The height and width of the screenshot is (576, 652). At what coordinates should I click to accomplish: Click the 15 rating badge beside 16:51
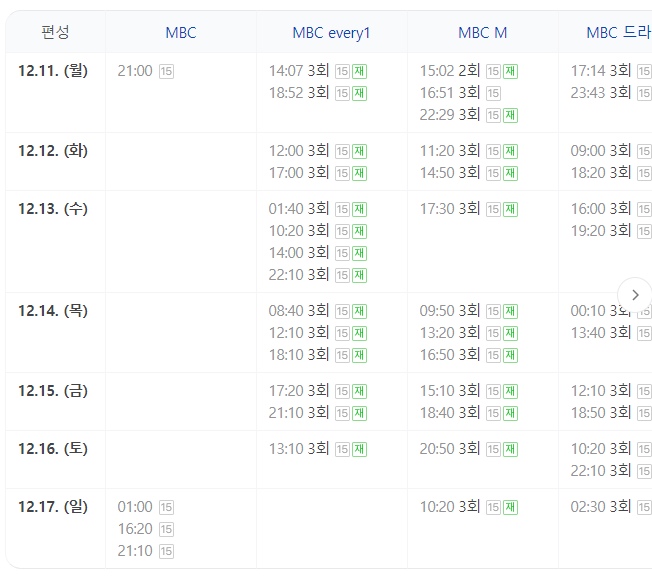(494, 94)
